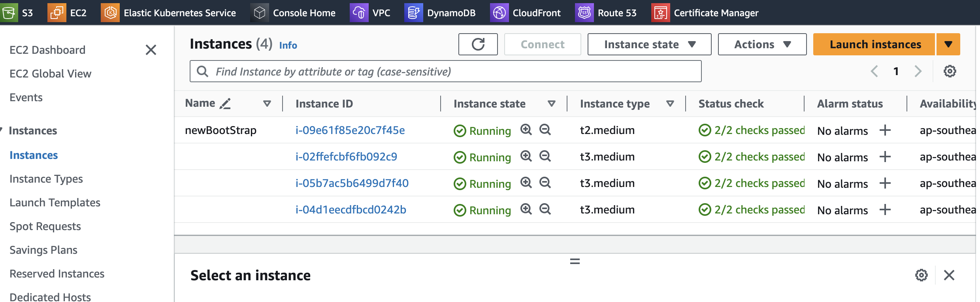Open Info link next to Instances
The height and width of the screenshot is (302, 980).
[x=288, y=45]
